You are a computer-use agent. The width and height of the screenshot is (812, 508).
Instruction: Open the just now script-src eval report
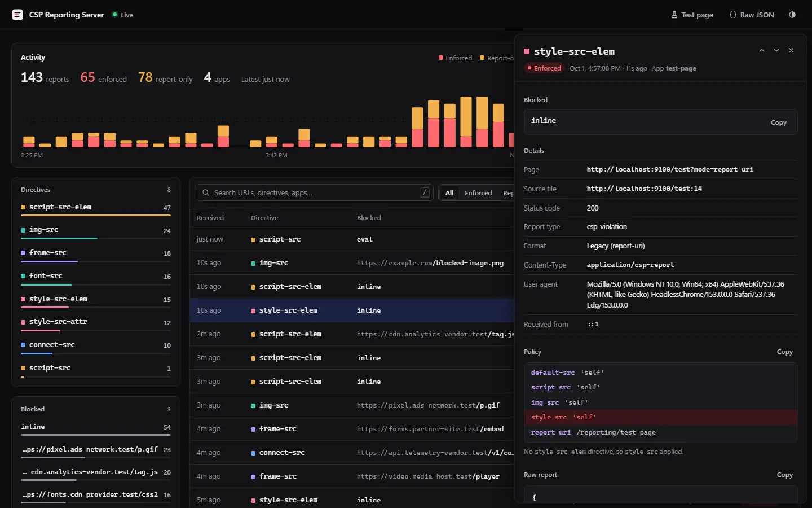tap(352, 239)
